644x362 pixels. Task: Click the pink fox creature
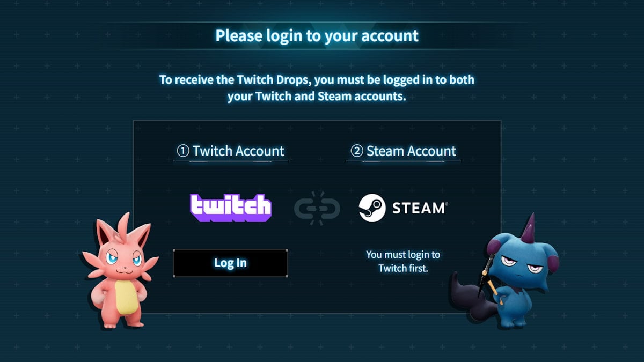click(x=120, y=271)
